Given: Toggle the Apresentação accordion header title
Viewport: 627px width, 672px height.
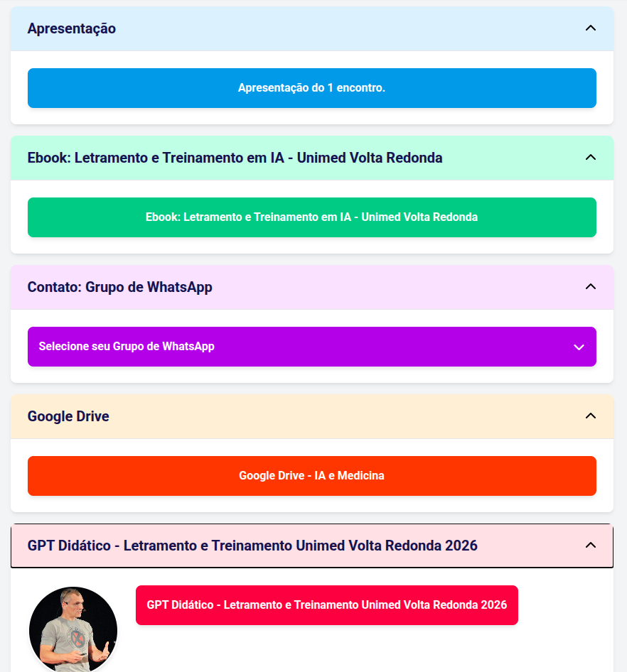Looking at the screenshot, I should click(72, 28).
